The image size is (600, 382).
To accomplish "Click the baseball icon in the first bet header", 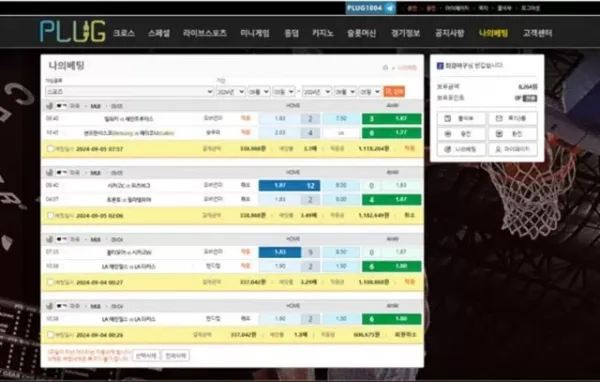I will pos(49,106).
